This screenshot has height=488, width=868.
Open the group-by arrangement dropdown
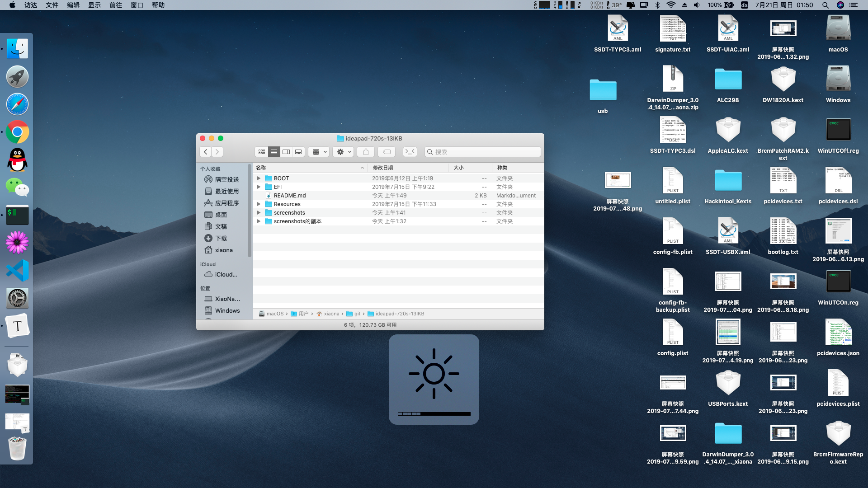[x=319, y=152]
